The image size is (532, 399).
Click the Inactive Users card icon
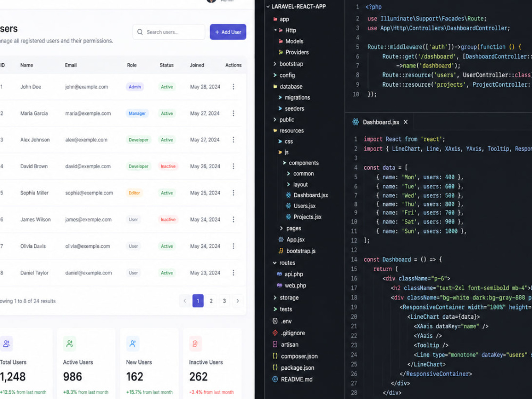click(x=195, y=344)
